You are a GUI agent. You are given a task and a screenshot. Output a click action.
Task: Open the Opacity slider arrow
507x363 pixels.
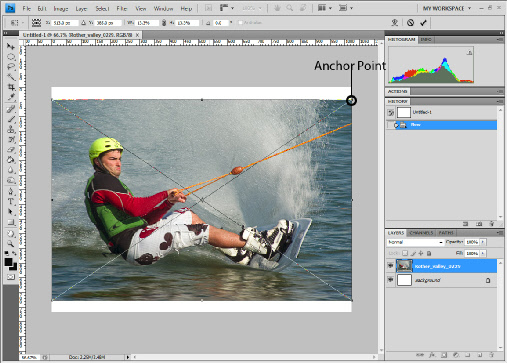click(483, 242)
